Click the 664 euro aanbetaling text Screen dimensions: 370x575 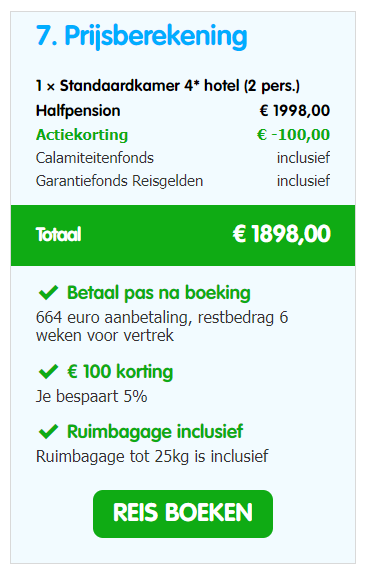point(162,326)
